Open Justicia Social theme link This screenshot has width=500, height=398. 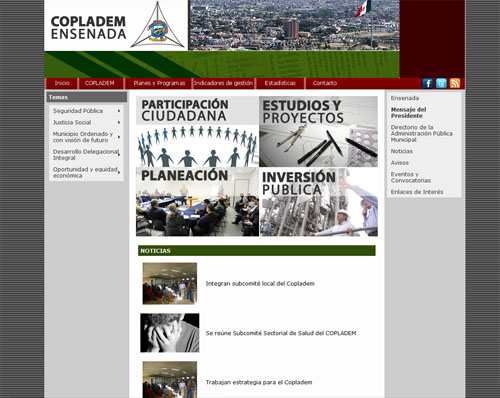point(72,123)
